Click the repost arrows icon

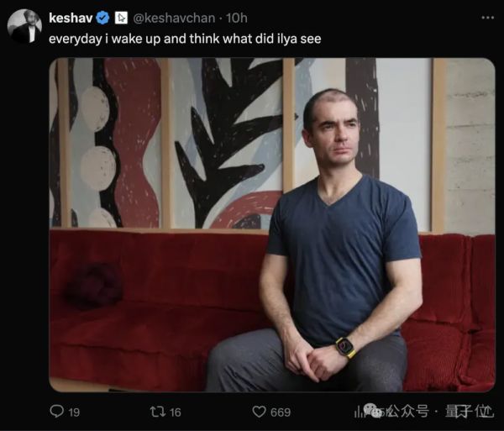coord(155,412)
